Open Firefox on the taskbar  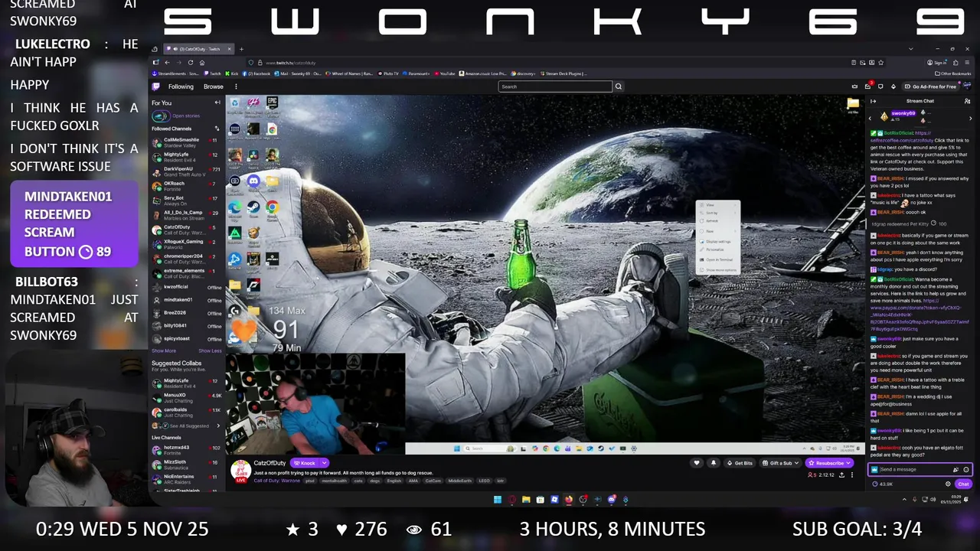569,500
